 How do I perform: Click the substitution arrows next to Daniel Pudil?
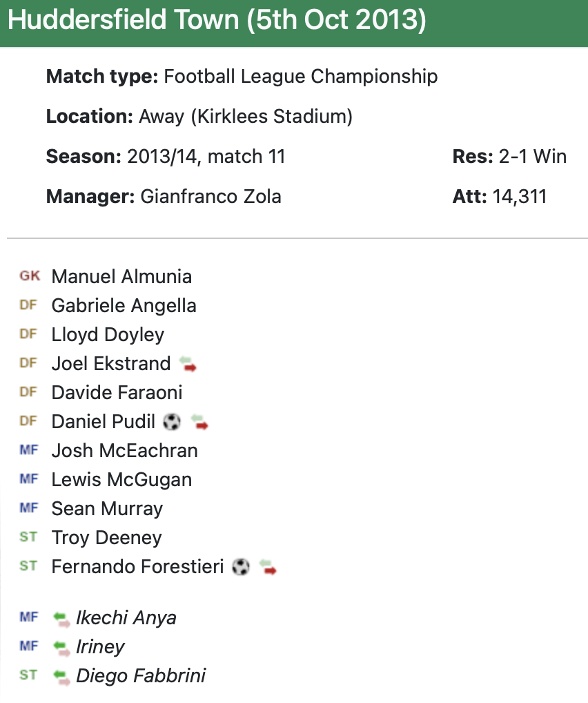coord(200,422)
